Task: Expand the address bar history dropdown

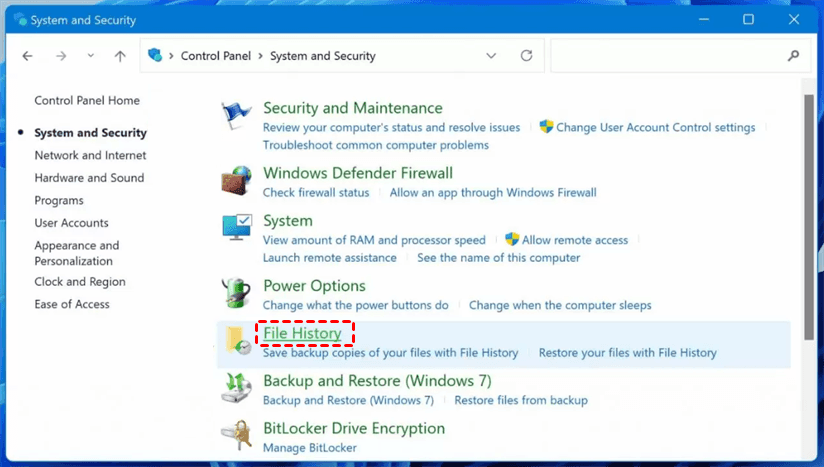Action: pos(491,56)
